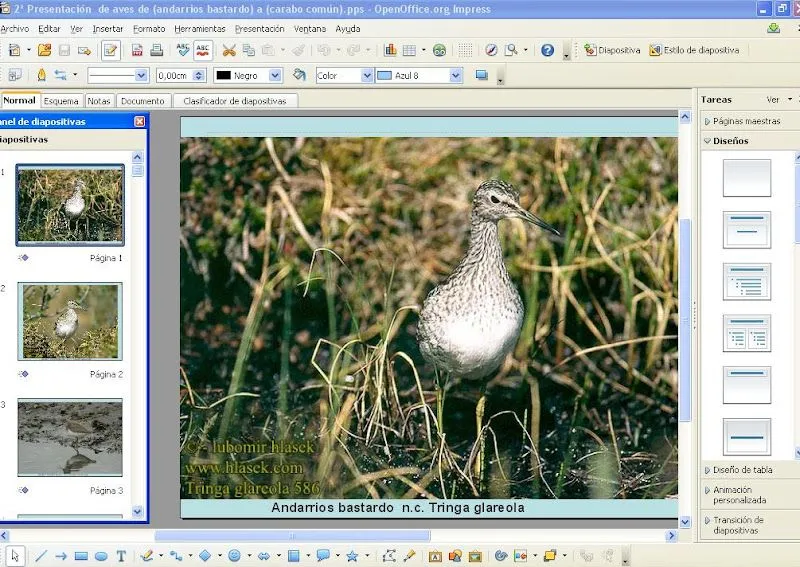Open the Herramientas menu

[x=199, y=29]
